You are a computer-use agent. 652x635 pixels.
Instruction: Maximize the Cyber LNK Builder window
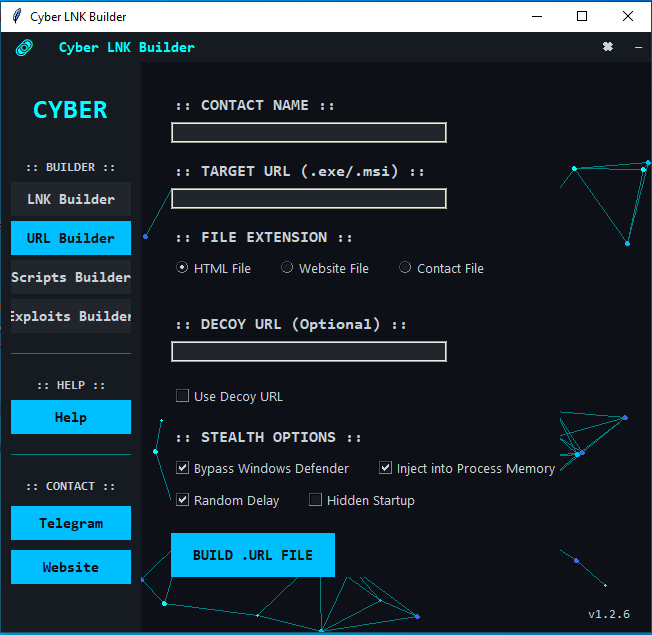pyautogui.click(x=582, y=16)
